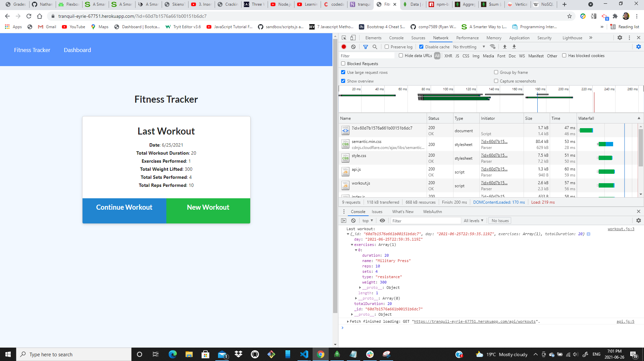Switch to the Performance tab
This screenshot has height=361, width=644.
pos(467,38)
